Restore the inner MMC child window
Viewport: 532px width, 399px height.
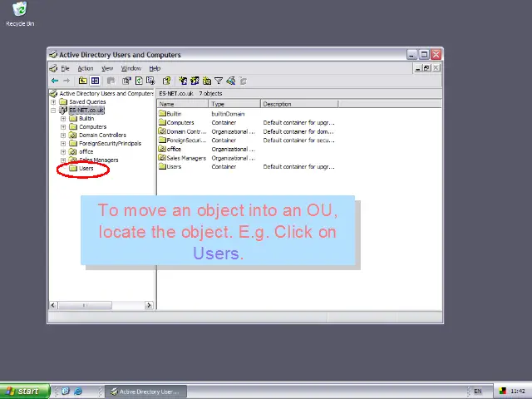[x=426, y=68]
